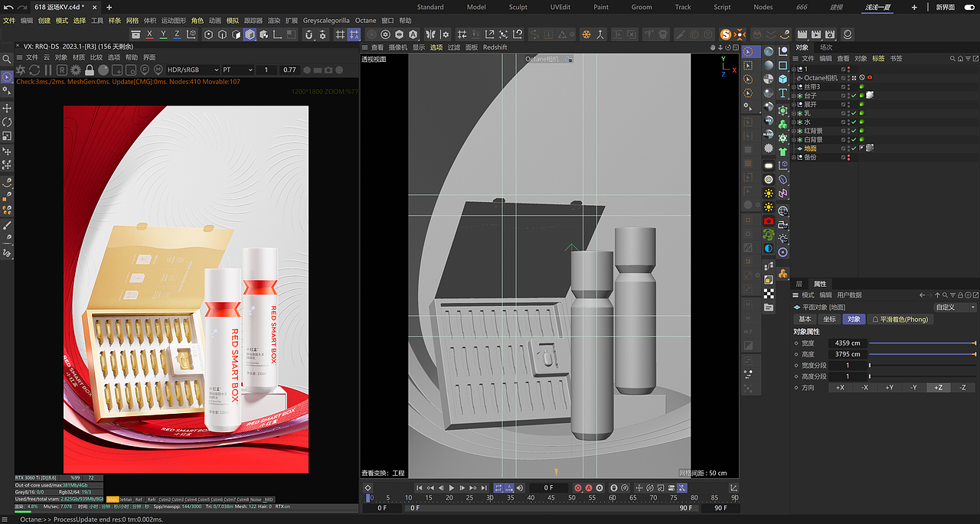Expand 红背景 object in tree
The width and height of the screenshot is (980, 524).
(x=794, y=131)
